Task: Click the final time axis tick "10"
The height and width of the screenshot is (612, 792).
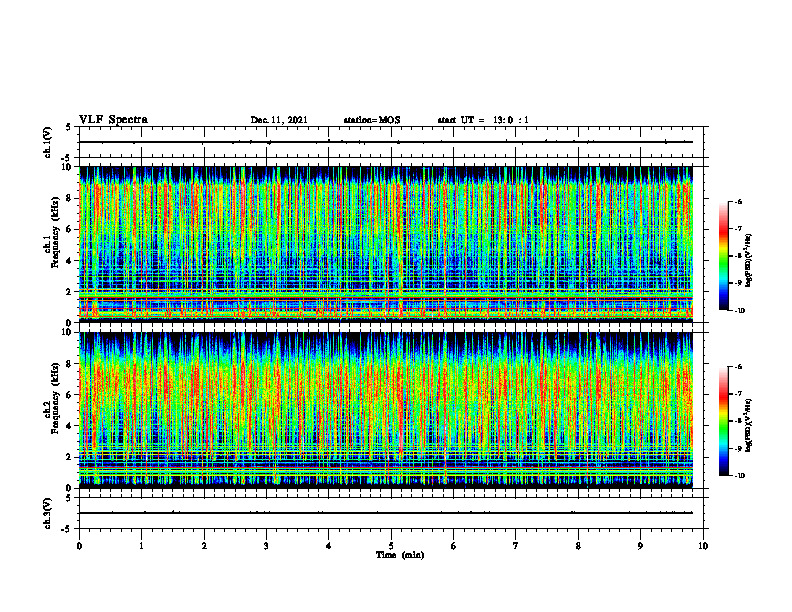Action: point(703,546)
